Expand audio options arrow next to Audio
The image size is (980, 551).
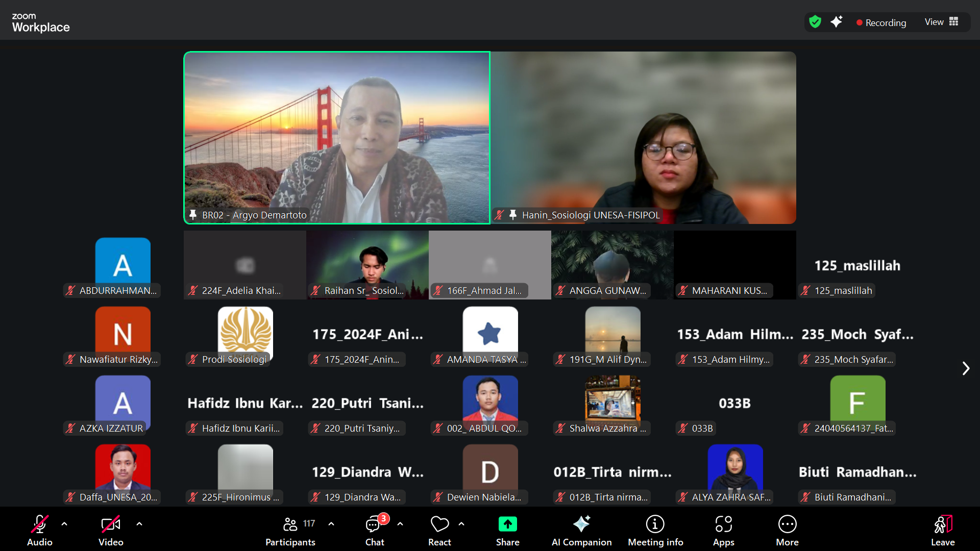click(x=64, y=523)
